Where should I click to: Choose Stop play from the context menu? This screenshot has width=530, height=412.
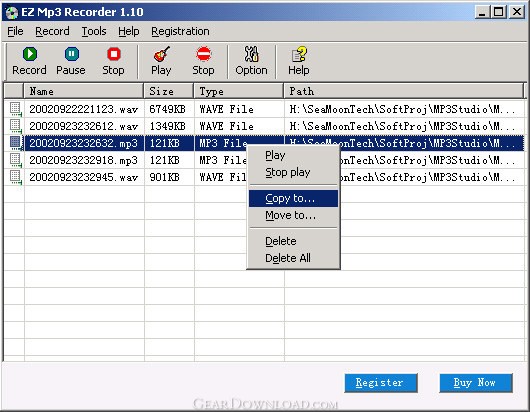tap(293, 172)
